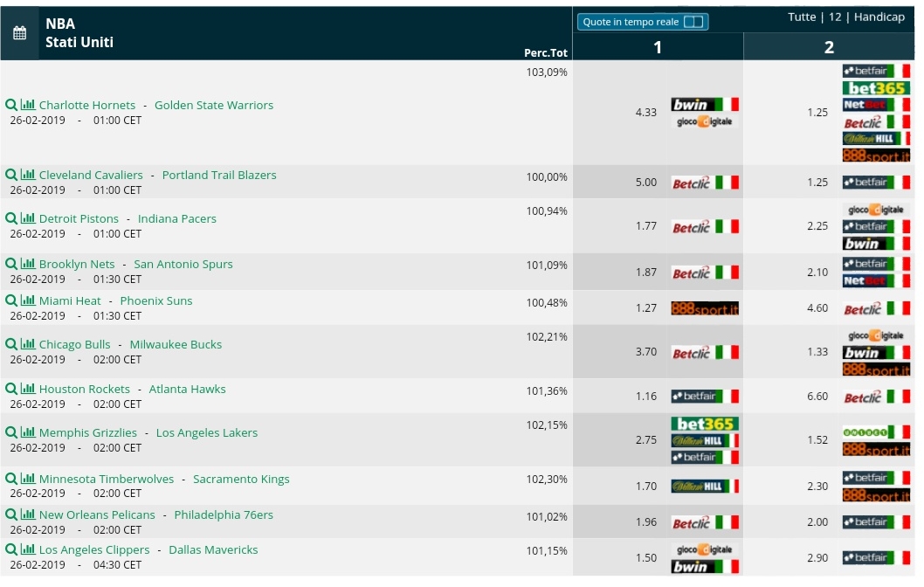Open the Atlanta Hawks team link
Screen dimensions: 924x587
pos(188,389)
